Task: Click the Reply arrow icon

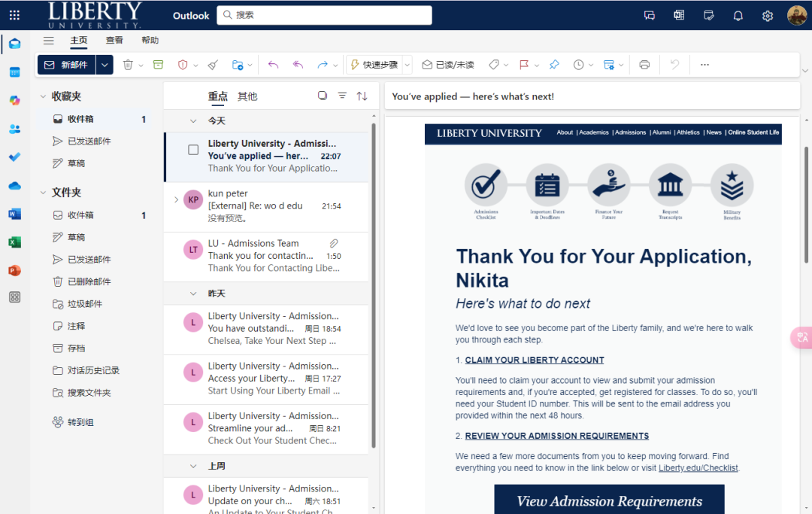Action: 273,65
